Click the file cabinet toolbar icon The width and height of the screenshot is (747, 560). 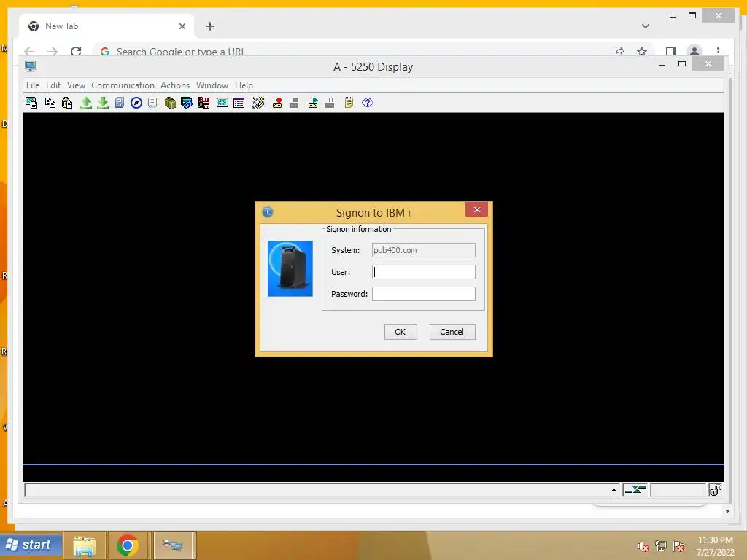point(120,103)
